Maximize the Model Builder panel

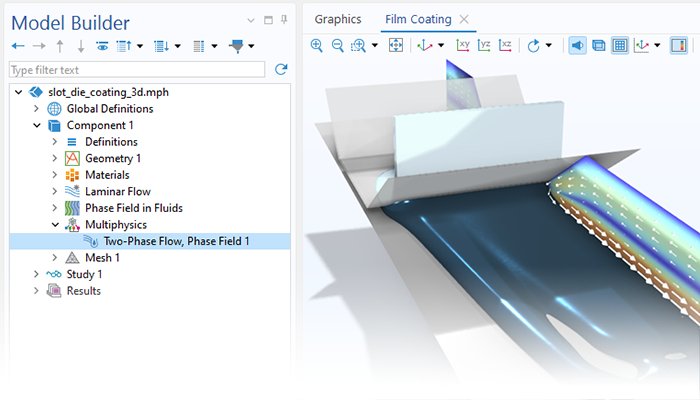point(268,20)
